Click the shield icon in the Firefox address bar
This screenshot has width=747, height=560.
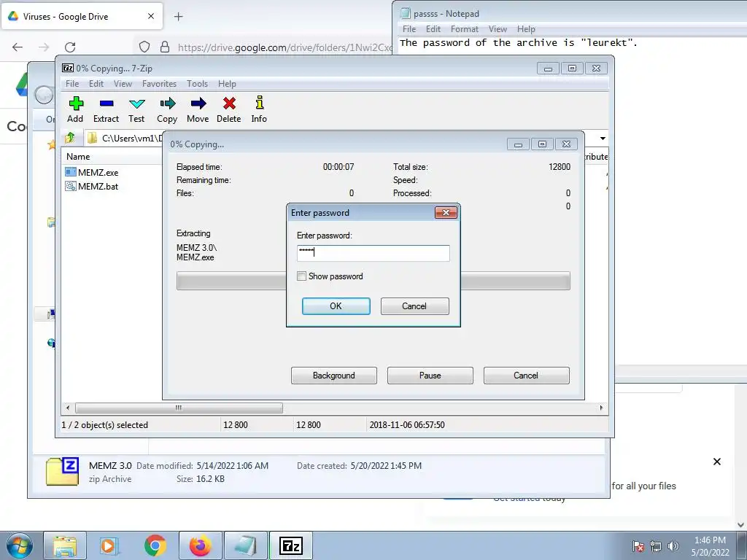click(x=144, y=47)
